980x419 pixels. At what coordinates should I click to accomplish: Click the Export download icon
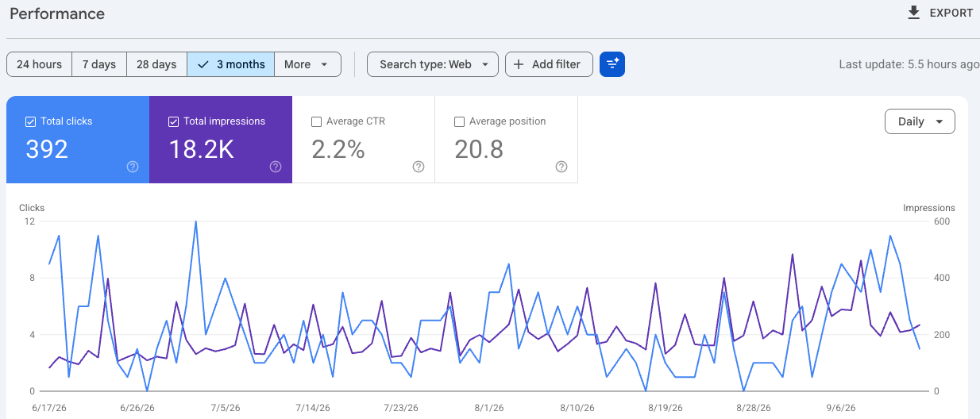(x=914, y=13)
